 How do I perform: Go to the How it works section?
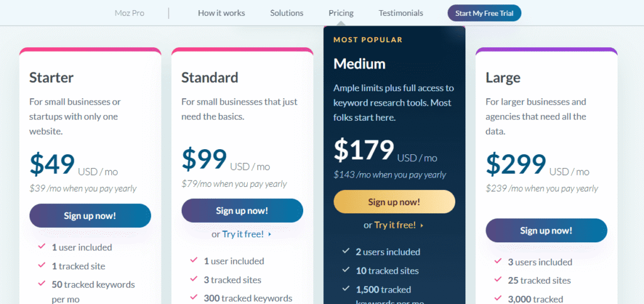221,13
